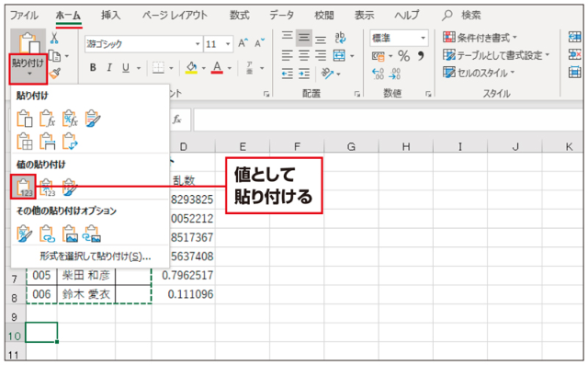Open the ファイル tab
The width and height of the screenshot is (588, 365).
24,15
